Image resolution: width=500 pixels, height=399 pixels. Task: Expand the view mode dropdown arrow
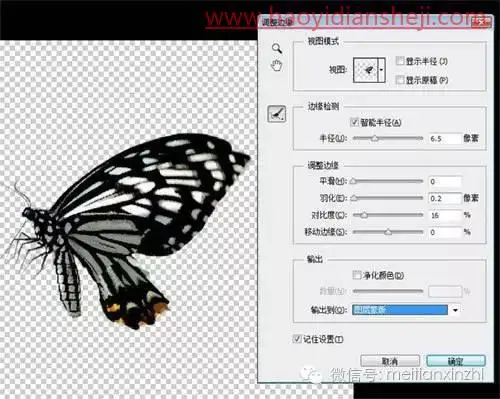point(382,70)
